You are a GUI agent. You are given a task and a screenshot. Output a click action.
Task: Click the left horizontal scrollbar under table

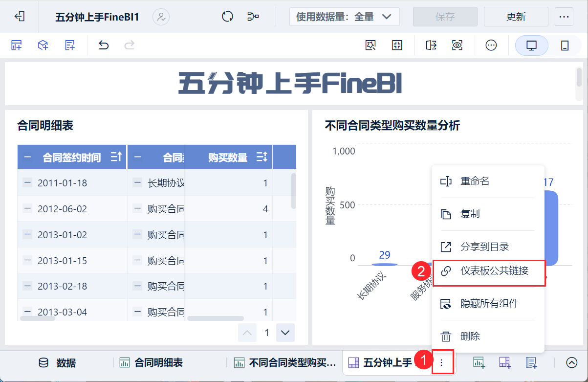pyautogui.click(x=38, y=318)
